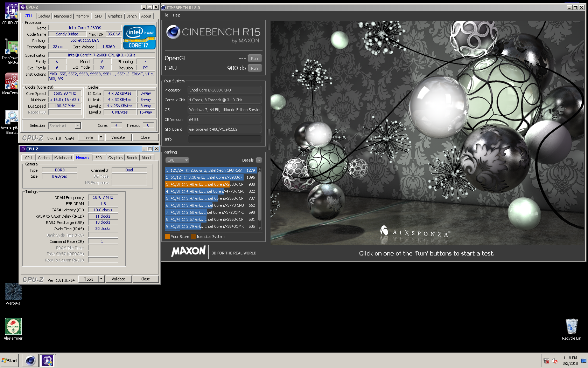Select ranking entry 1 Intel Xeon 1279
This screenshot has height=368, width=588.
(x=211, y=170)
